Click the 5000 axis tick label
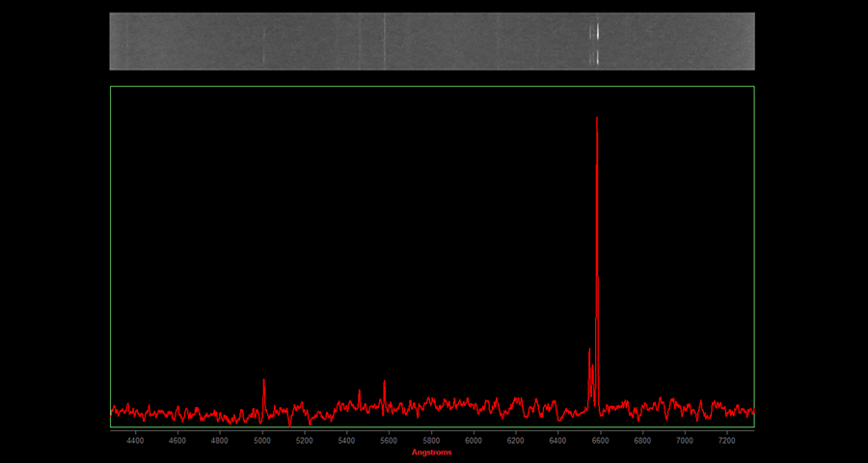 (x=262, y=440)
